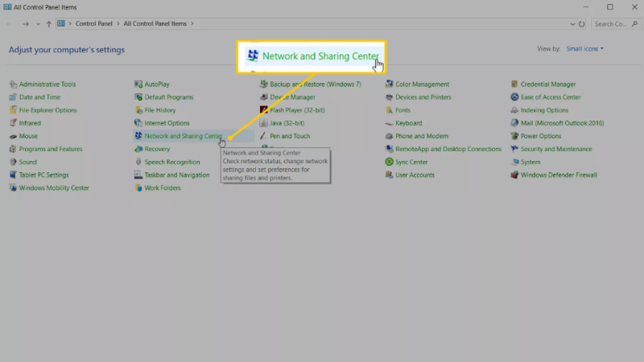Open the Ease of Access Center icon
The image size is (644, 362).
pyautogui.click(x=514, y=97)
